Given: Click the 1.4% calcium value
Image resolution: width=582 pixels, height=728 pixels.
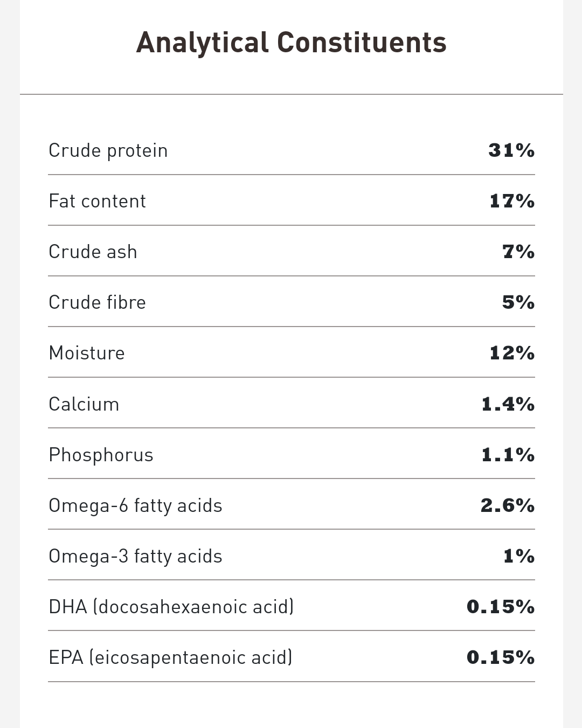Looking at the screenshot, I should click(x=508, y=404).
